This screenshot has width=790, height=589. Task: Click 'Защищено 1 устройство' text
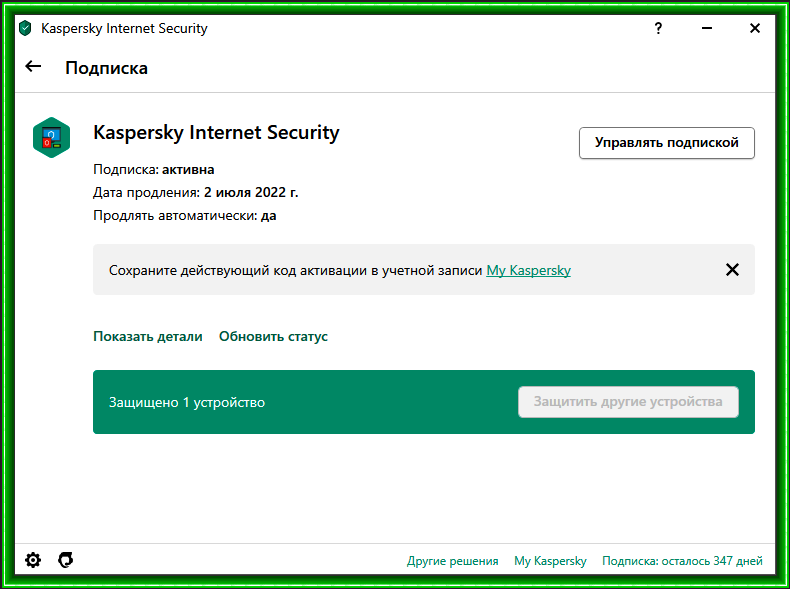[x=187, y=402]
